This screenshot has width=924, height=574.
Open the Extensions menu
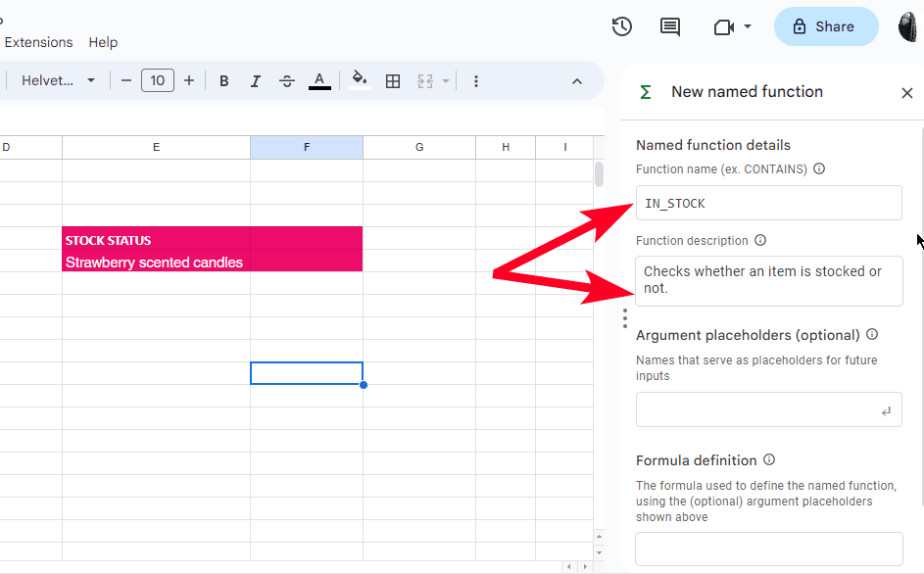(x=38, y=42)
